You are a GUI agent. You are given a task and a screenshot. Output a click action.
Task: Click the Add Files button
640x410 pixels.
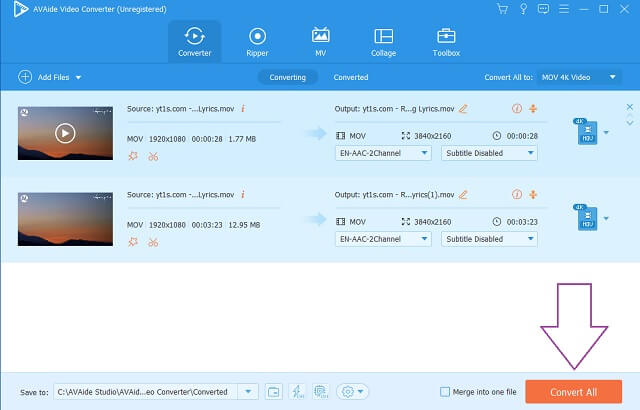tap(44, 77)
